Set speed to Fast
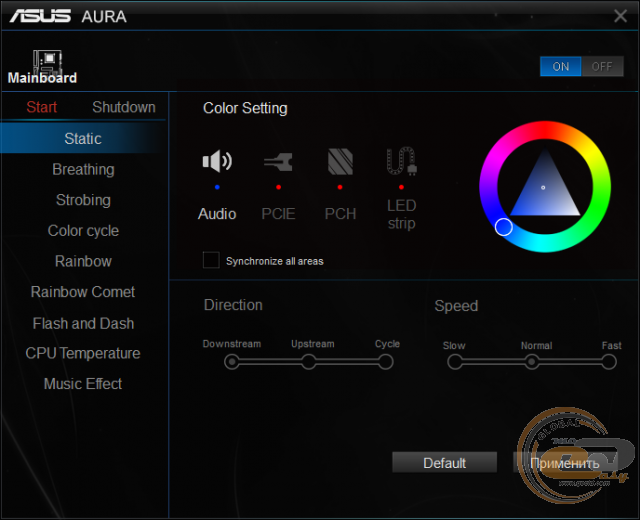640x520 pixels. 609,362
